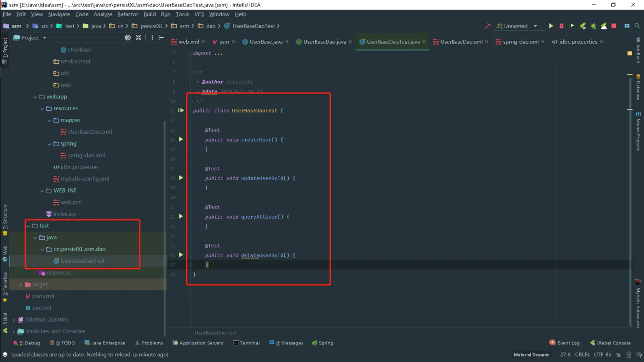Click run gutter icon beside queryAllUser method
Screen dimensions: 644x362
[181, 216]
